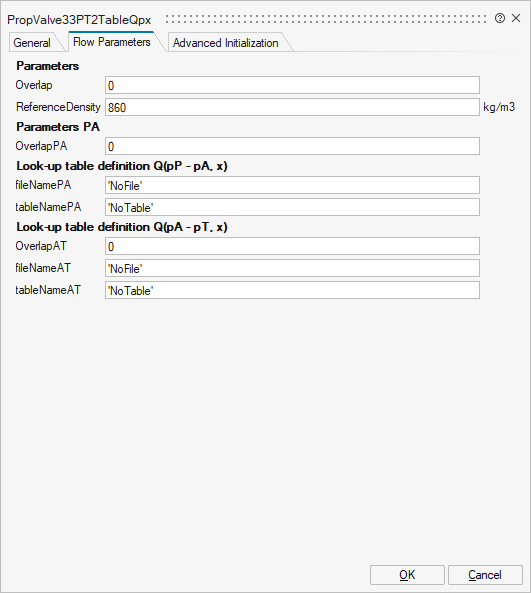
Task: Close the PropValve33PT2TableQpx dialog
Action: coord(516,18)
